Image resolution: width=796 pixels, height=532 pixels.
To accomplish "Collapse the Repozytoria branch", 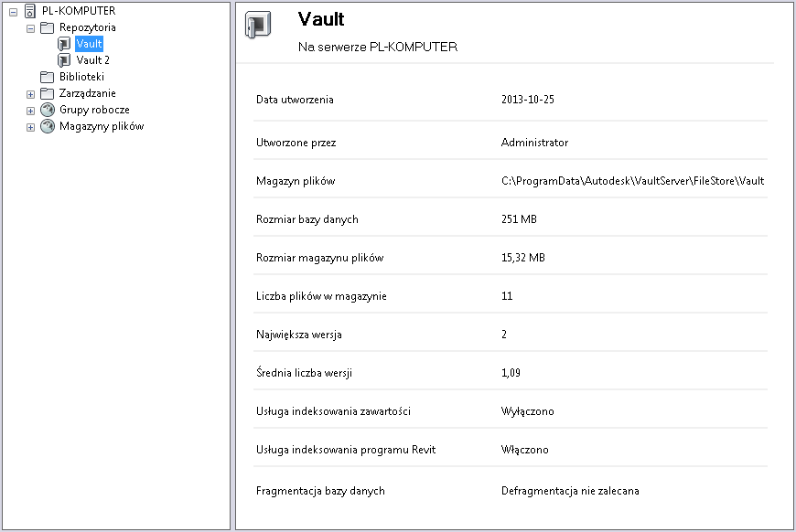I will [x=30, y=27].
